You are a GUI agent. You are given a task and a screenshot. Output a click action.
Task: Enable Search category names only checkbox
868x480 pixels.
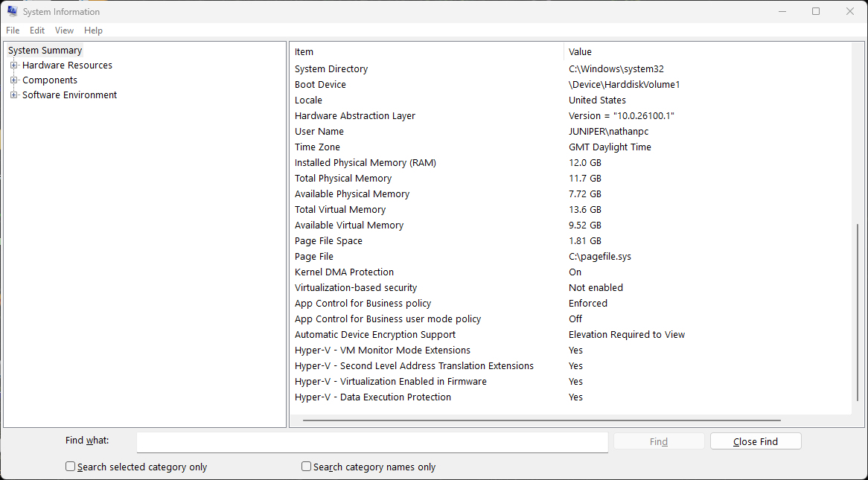306,467
